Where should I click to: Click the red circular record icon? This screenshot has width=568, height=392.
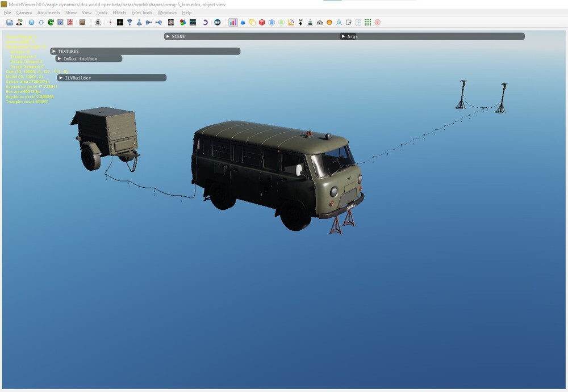click(378, 23)
